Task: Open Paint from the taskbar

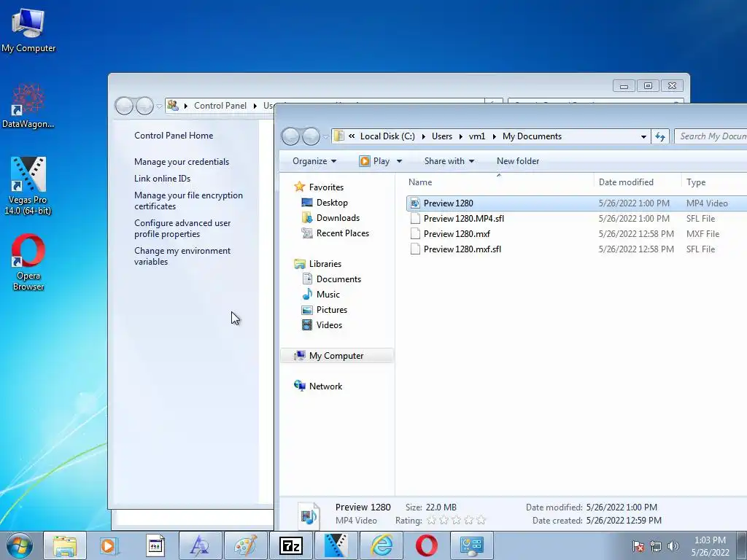Action: click(x=245, y=545)
